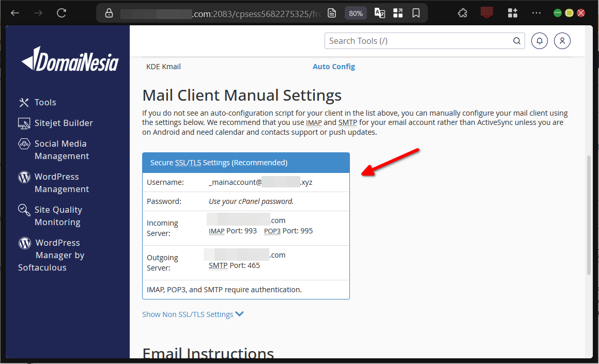Open the notifications bell
Viewport: 599px width, 364px height.
pos(539,40)
